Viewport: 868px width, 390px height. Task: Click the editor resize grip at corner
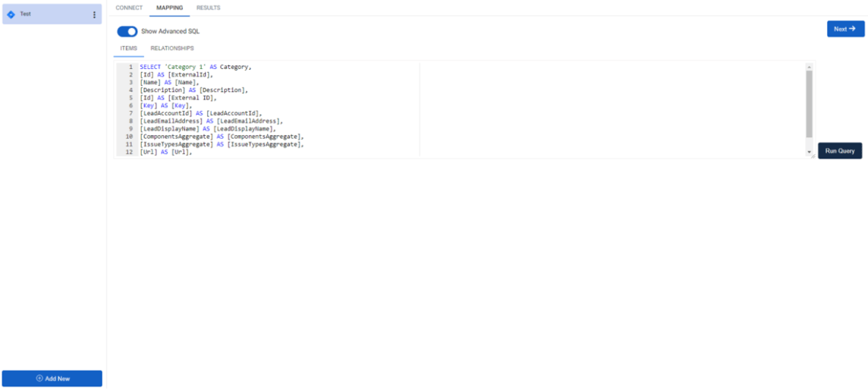pyautogui.click(x=813, y=156)
